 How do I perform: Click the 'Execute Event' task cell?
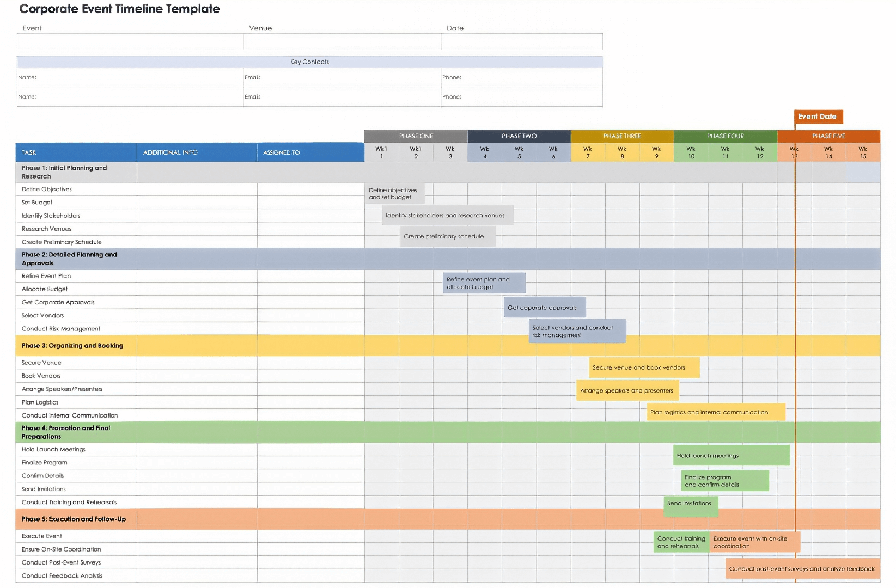tap(76, 536)
